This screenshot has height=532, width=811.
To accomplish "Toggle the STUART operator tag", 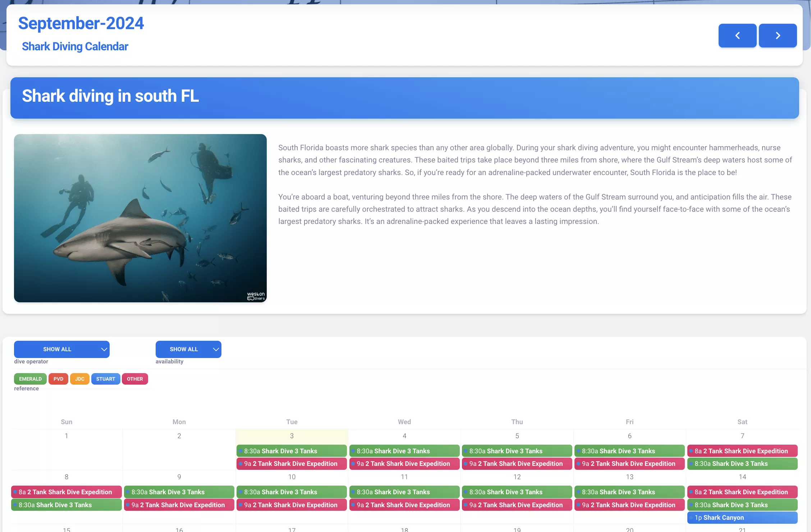I will [x=106, y=379].
